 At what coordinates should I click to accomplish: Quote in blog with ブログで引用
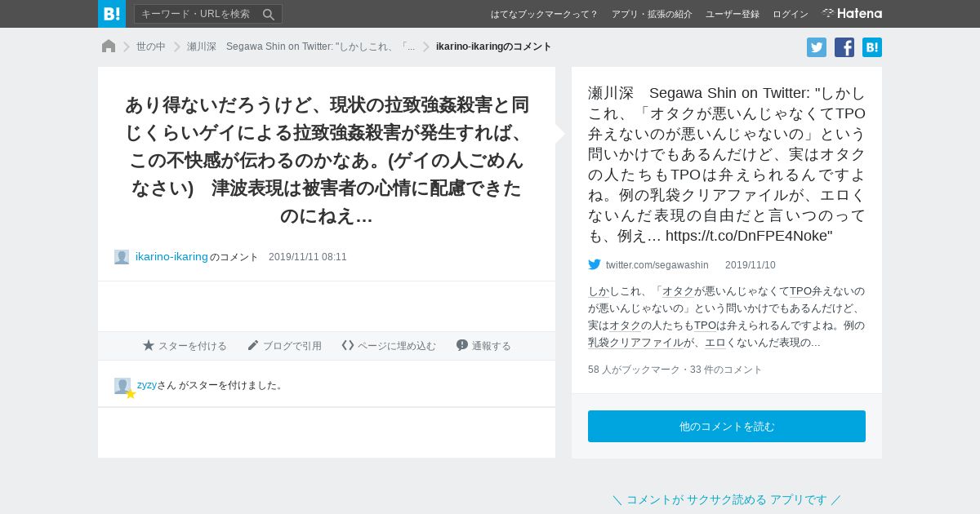pyautogui.click(x=284, y=346)
